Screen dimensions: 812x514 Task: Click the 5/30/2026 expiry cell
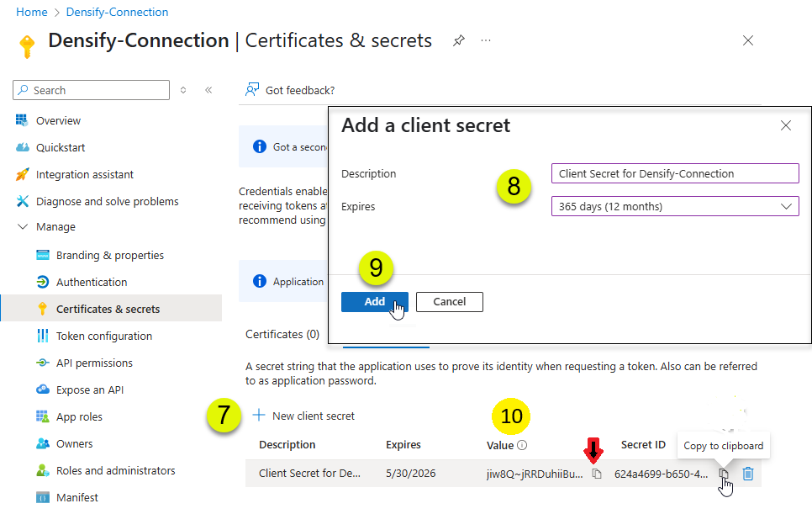[411, 473]
